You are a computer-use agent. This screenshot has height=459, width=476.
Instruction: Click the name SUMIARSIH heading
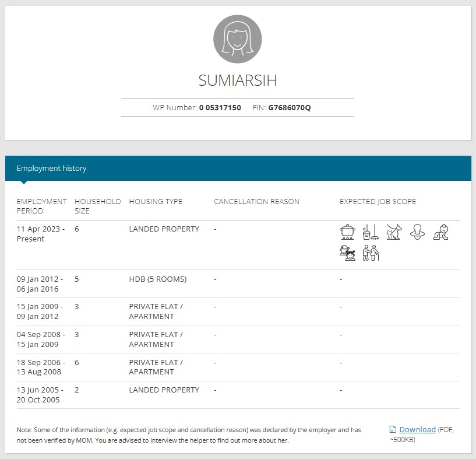(x=238, y=80)
